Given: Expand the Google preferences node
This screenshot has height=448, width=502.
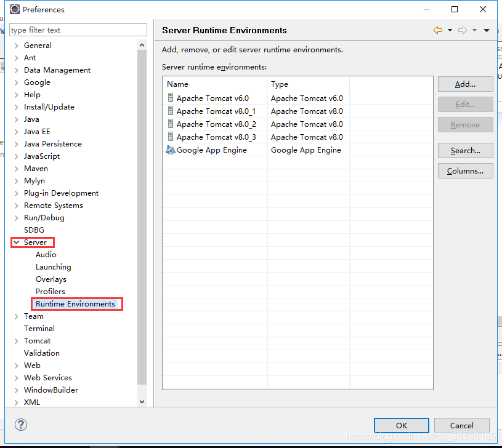Looking at the screenshot, I should pos(17,82).
